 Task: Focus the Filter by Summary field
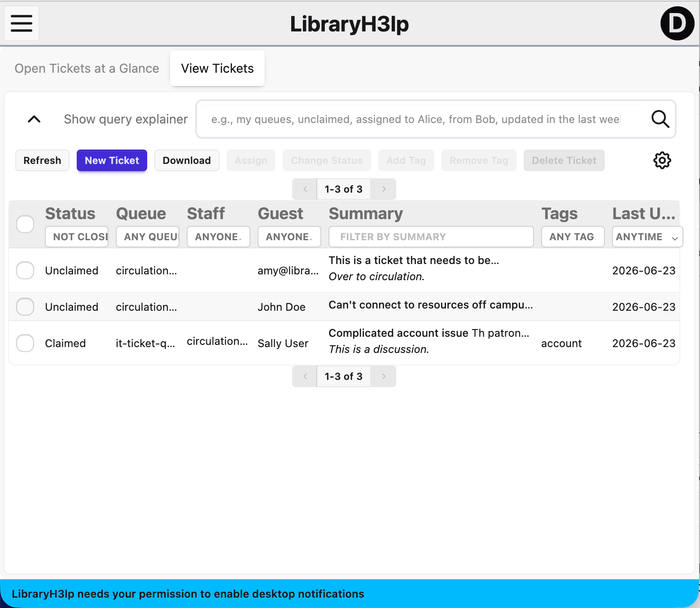(431, 237)
